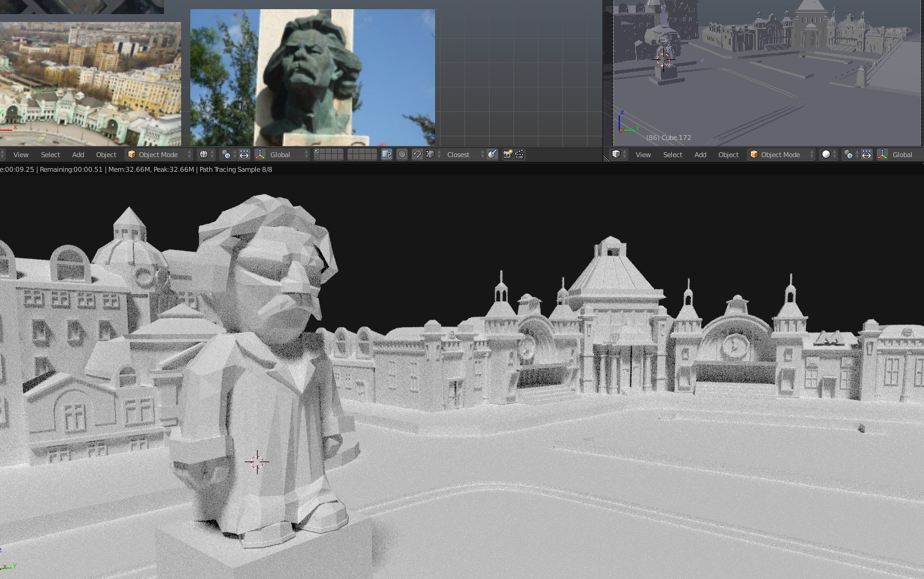924x579 pixels.
Task: Open the editor type selector in right viewport
Action: click(x=617, y=155)
